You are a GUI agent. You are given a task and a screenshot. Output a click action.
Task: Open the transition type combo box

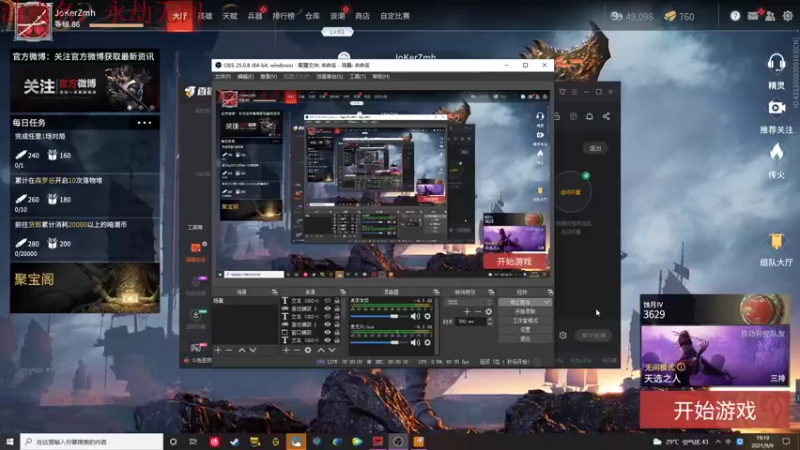[468, 302]
